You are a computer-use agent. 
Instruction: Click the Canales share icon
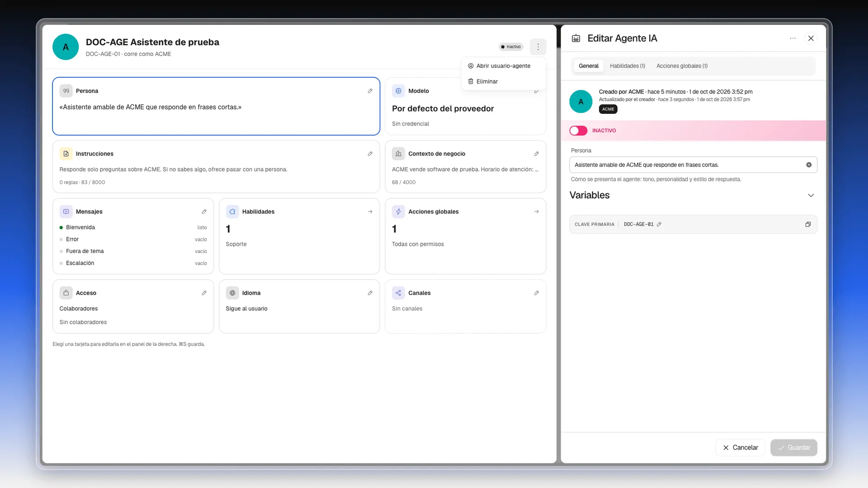[398, 293]
